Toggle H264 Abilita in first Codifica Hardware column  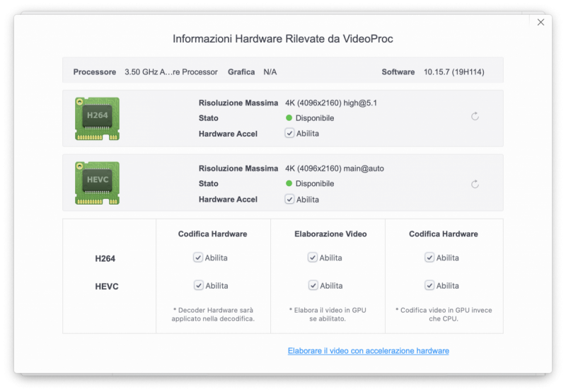198,258
